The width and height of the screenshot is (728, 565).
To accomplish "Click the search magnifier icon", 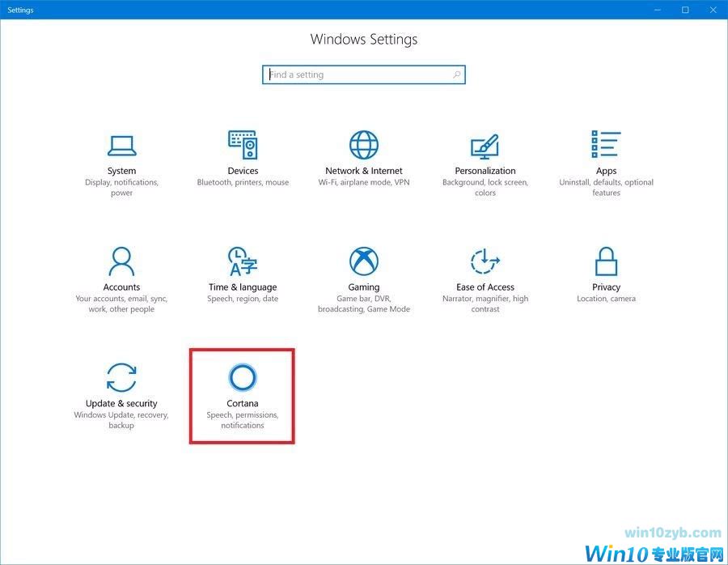I will pos(457,74).
